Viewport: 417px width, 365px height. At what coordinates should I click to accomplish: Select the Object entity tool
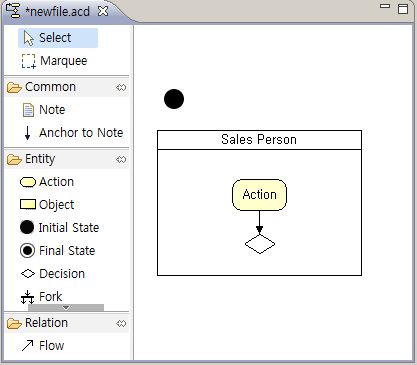click(x=47, y=205)
